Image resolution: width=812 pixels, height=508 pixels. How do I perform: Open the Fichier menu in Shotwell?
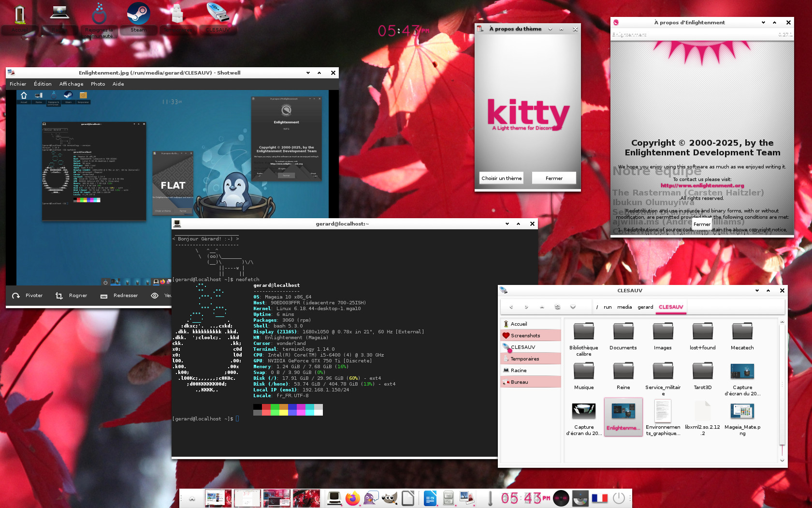click(18, 84)
